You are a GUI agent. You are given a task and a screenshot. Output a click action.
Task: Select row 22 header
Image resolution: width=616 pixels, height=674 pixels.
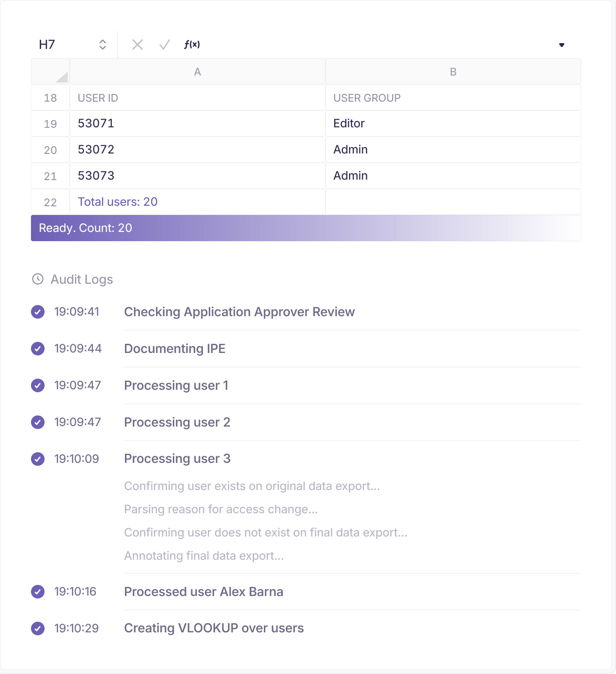[x=50, y=202]
